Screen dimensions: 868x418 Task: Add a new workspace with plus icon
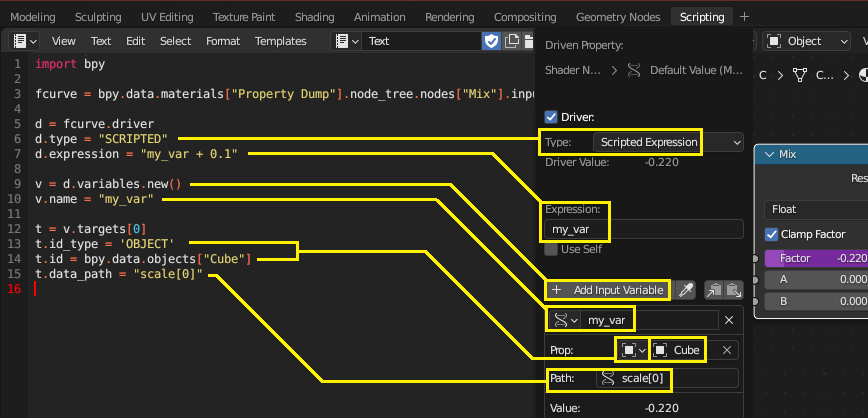(744, 17)
